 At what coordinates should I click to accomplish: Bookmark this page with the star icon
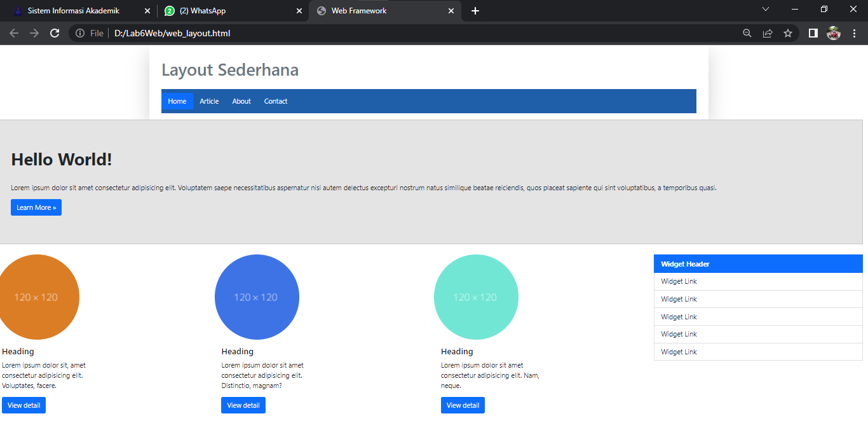(788, 33)
